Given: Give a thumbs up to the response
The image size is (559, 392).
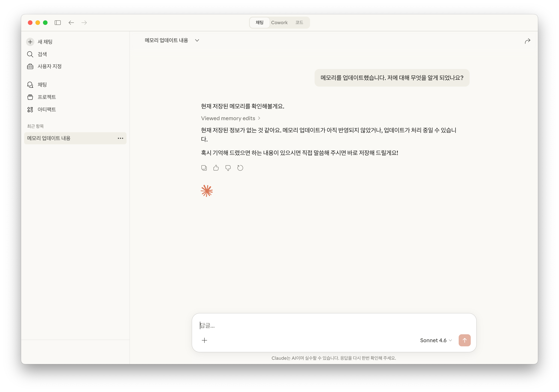Looking at the screenshot, I should [216, 168].
